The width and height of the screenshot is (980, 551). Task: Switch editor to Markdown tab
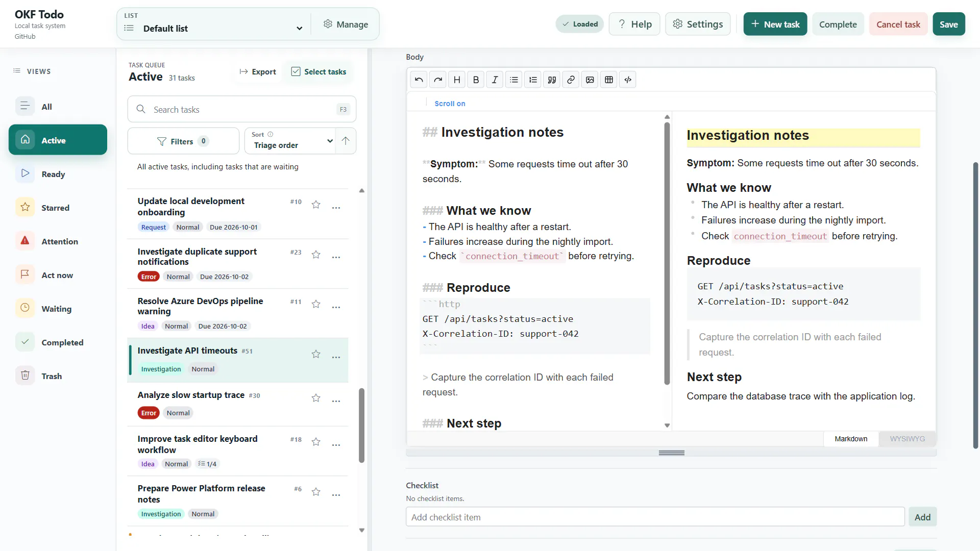[851, 439]
